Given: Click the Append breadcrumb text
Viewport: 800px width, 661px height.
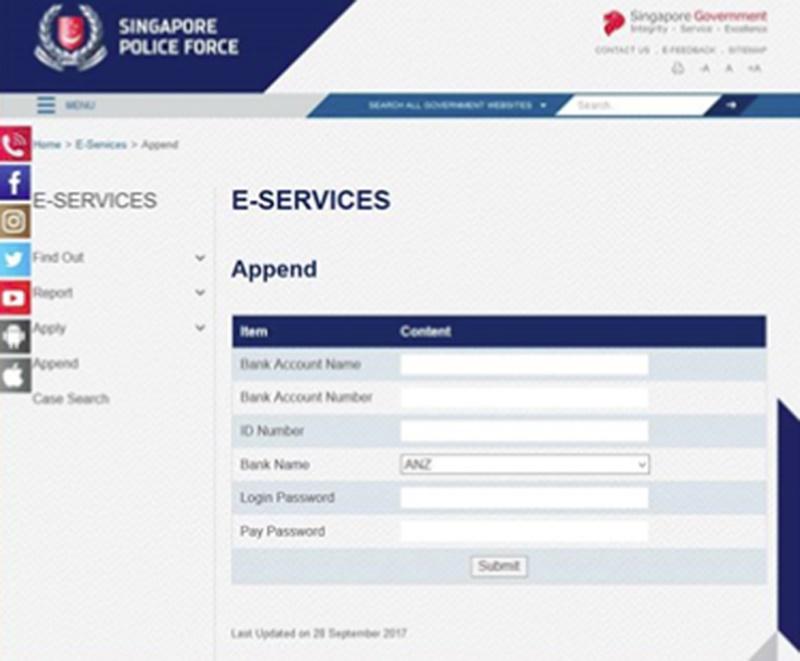Looking at the screenshot, I should pyautogui.click(x=160, y=144).
